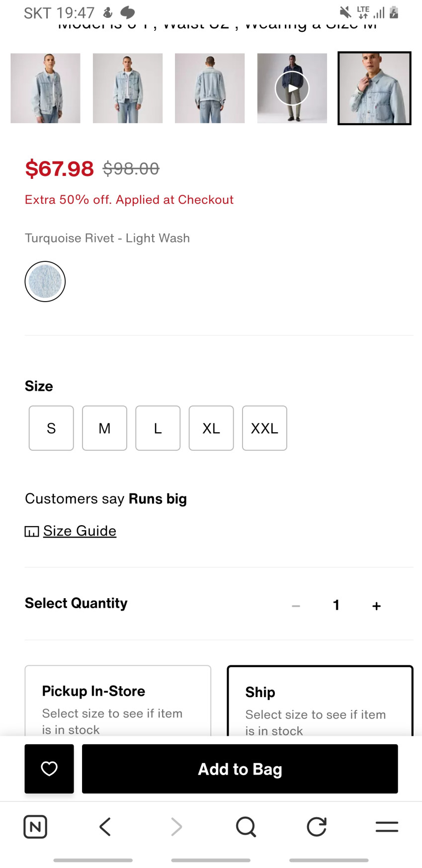Select the Light Wash color swatch
The image size is (422, 868).
point(45,281)
